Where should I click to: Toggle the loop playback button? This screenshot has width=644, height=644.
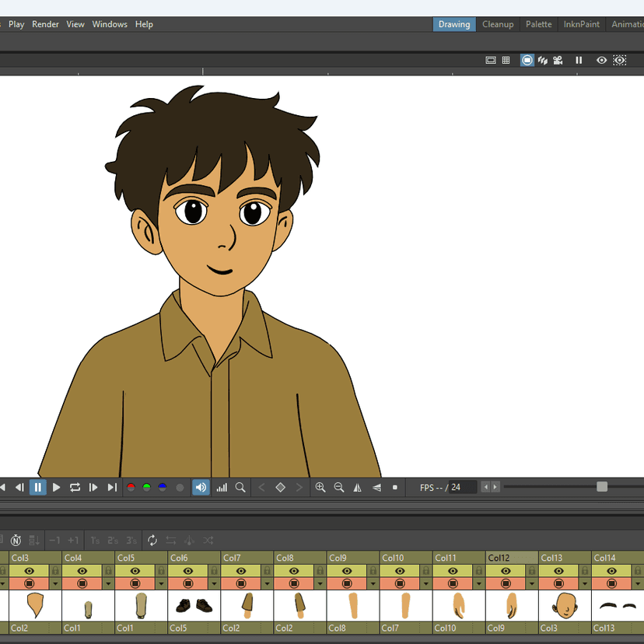pos(75,488)
